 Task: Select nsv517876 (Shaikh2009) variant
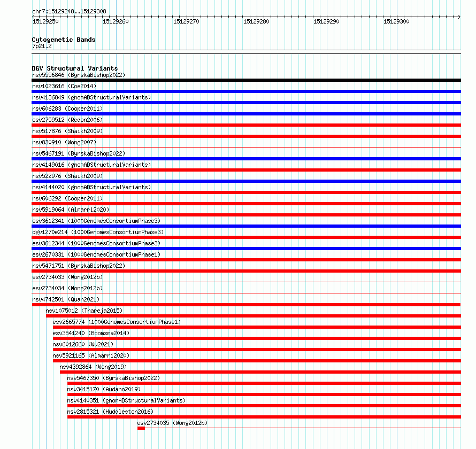tap(67, 131)
